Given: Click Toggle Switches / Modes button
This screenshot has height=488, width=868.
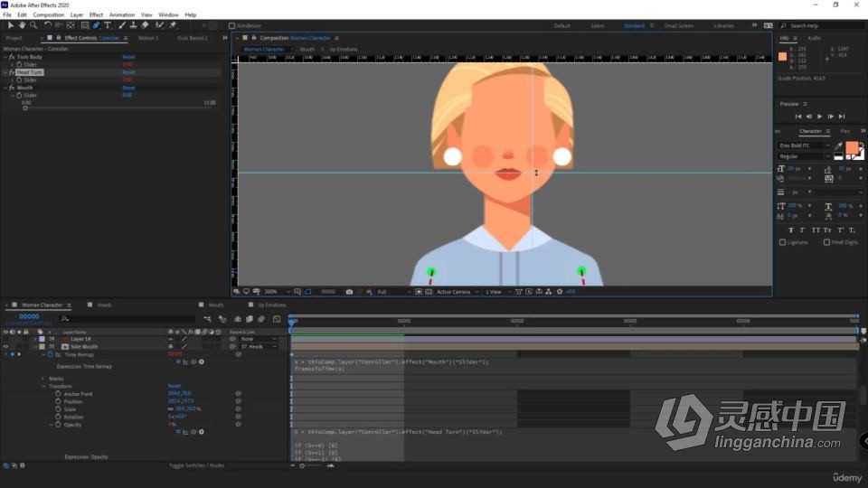Looking at the screenshot, I should click(196, 466).
